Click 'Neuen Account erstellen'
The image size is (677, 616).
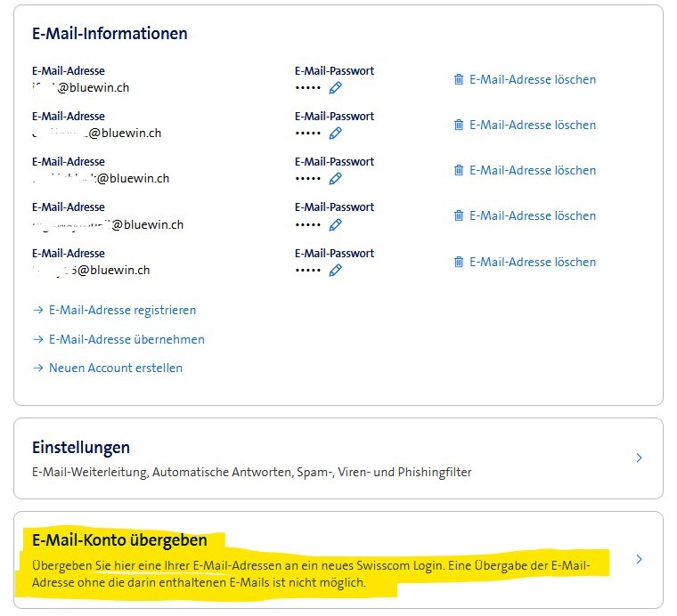click(x=115, y=368)
